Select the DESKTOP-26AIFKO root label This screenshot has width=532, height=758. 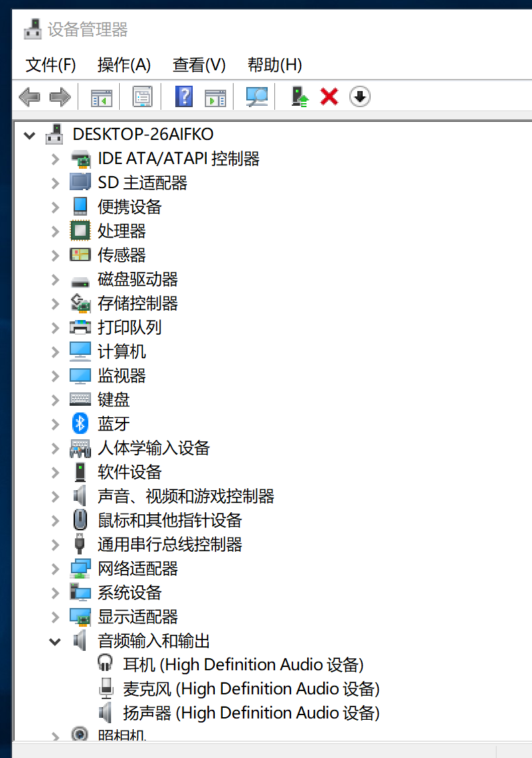[x=143, y=134]
